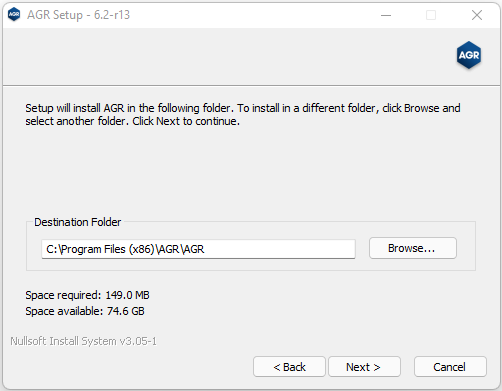
Task: Continue with the Next > button
Action: point(364,367)
